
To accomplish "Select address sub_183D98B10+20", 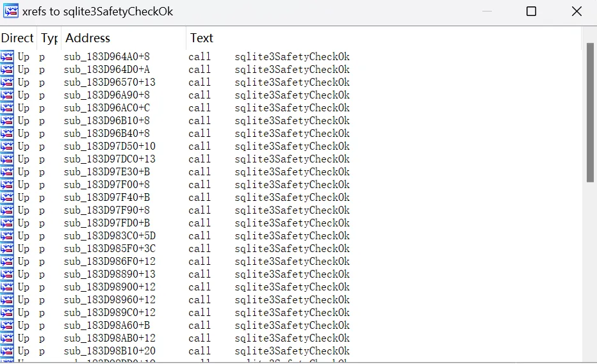I will coord(110,351).
